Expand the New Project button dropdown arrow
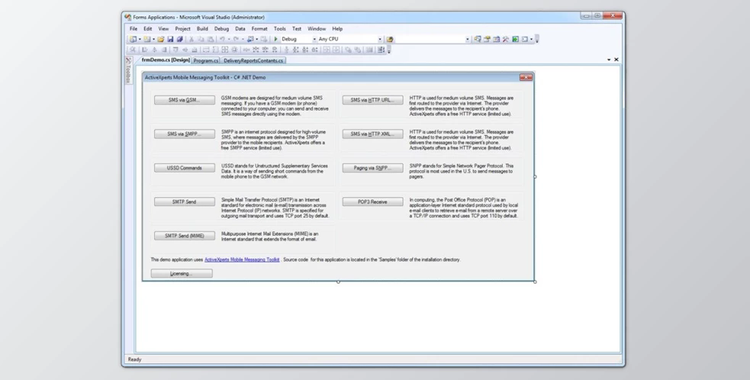The image size is (750, 380). (x=140, y=39)
